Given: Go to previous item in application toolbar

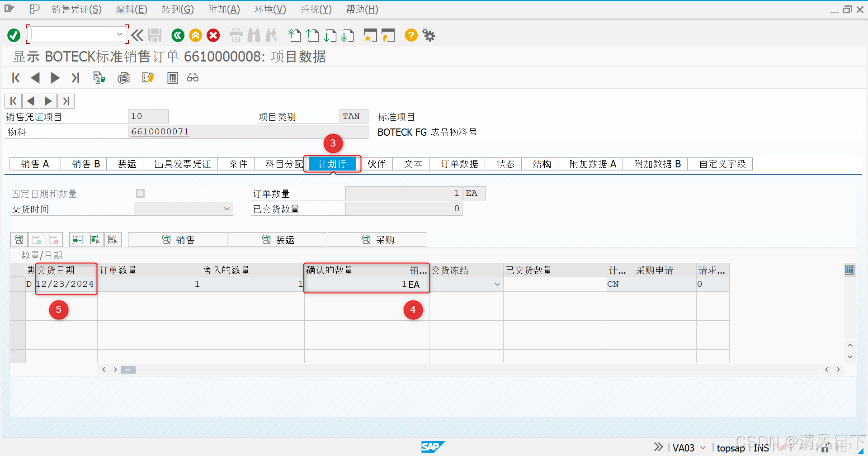Looking at the screenshot, I should tap(35, 78).
